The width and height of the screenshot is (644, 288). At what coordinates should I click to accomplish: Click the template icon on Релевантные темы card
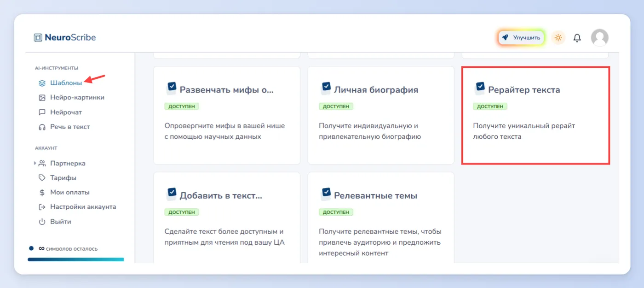click(x=325, y=194)
